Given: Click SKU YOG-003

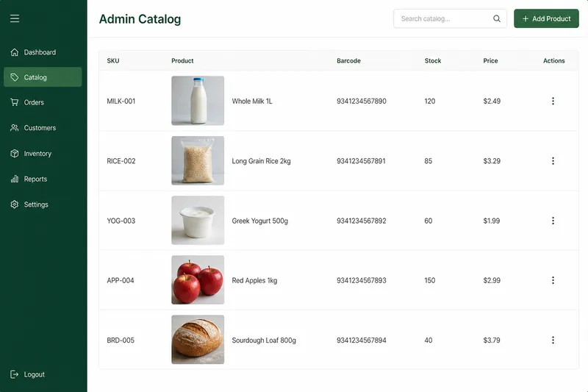Looking at the screenshot, I should [x=121, y=221].
